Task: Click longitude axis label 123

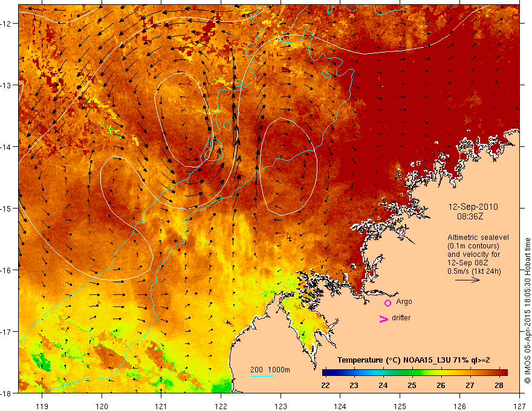Action: pos(281,406)
